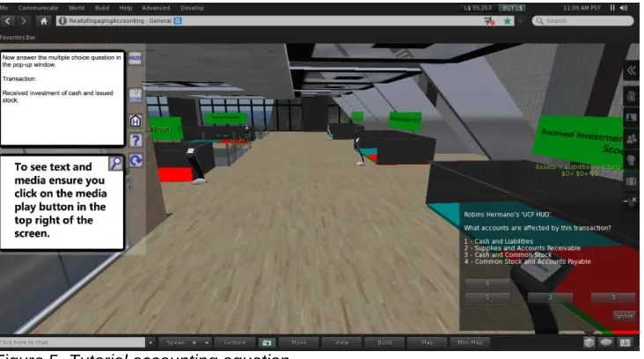Open the Move controls button
This screenshot has height=359, width=644.
(298, 342)
